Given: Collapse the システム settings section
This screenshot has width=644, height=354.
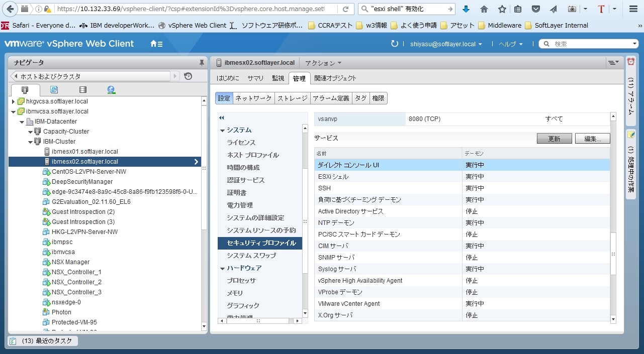Looking at the screenshot, I should pyautogui.click(x=222, y=130).
